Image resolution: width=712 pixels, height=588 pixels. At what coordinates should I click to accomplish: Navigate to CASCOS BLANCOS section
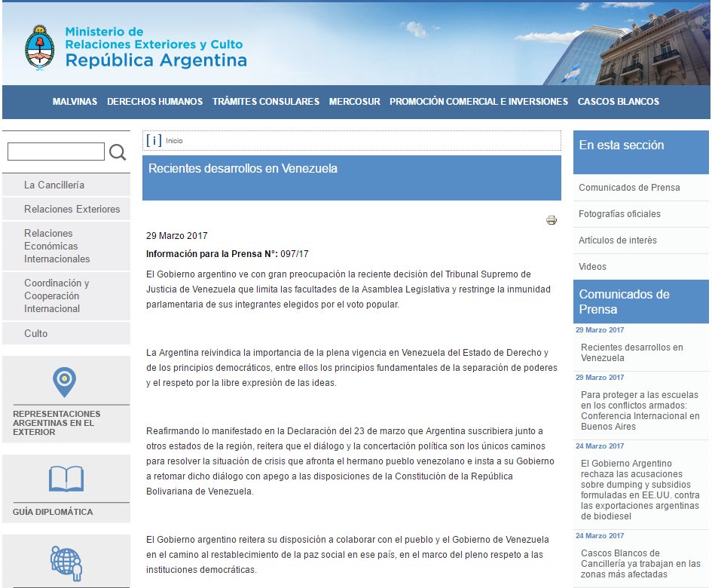618,102
